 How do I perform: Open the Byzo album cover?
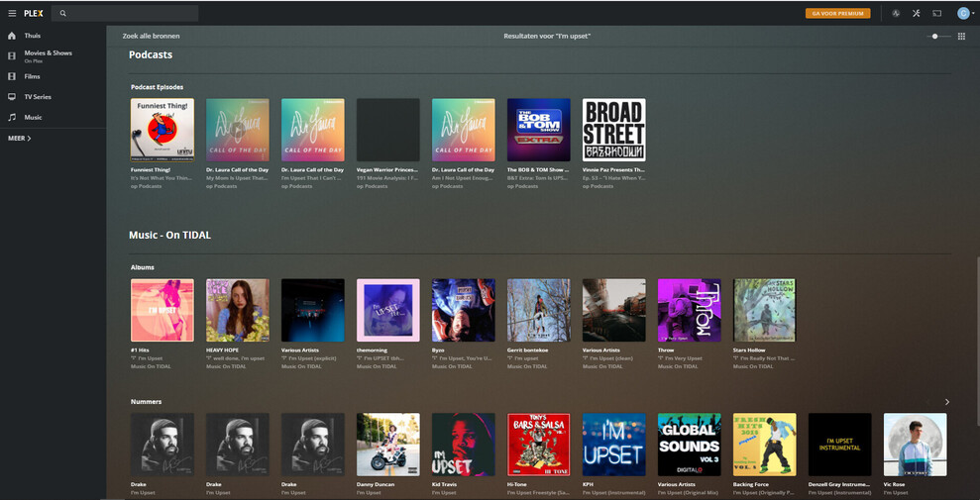[463, 310]
